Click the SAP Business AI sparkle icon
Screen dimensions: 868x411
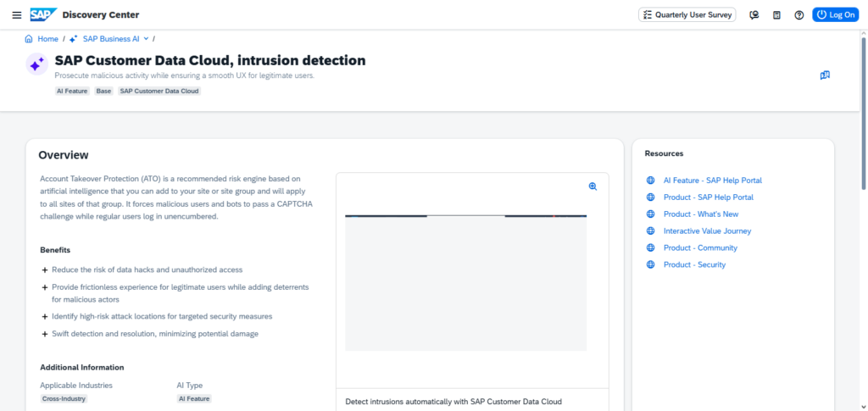(x=74, y=39)
